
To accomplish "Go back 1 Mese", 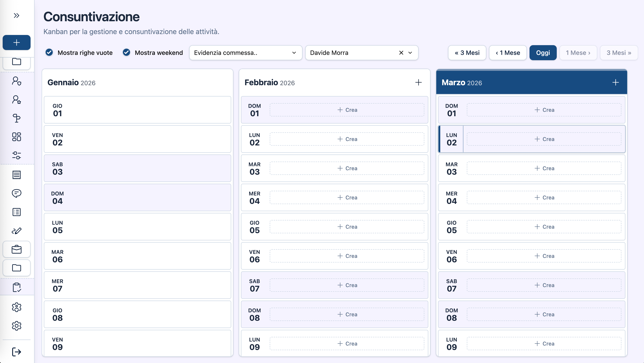I will click(x=508, y=53).
